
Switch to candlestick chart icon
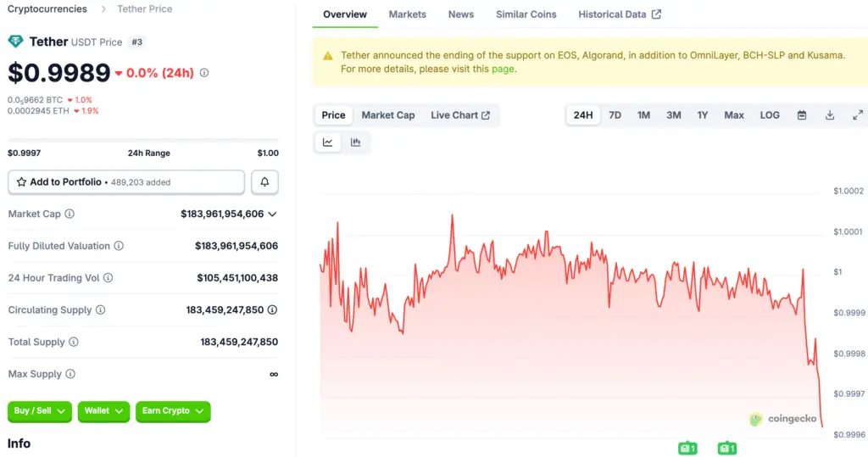point(355,142)
